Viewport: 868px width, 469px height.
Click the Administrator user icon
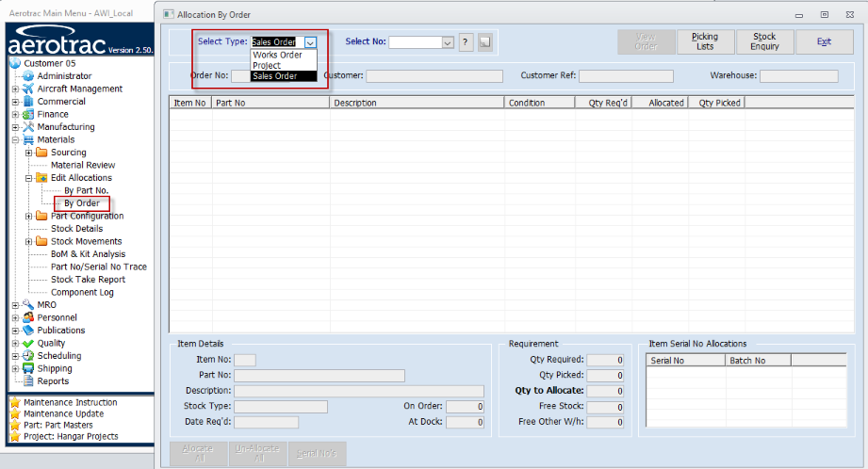coord(28,75)
